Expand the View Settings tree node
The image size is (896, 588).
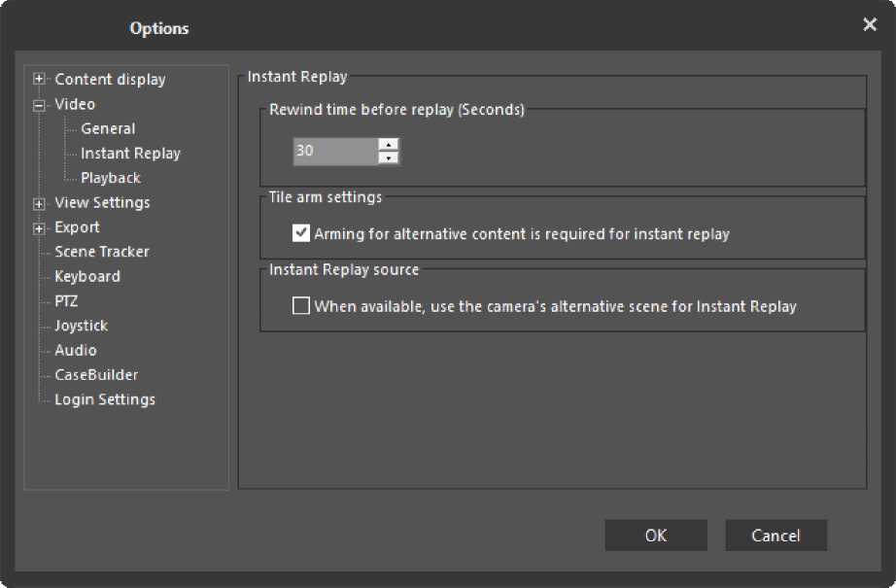pos(39,203)
